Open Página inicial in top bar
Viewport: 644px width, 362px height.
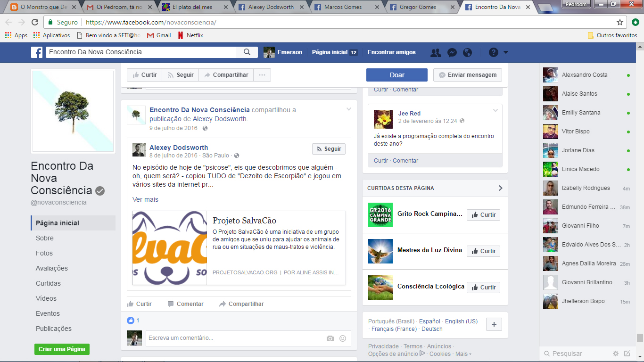click(x=334, y=52)
